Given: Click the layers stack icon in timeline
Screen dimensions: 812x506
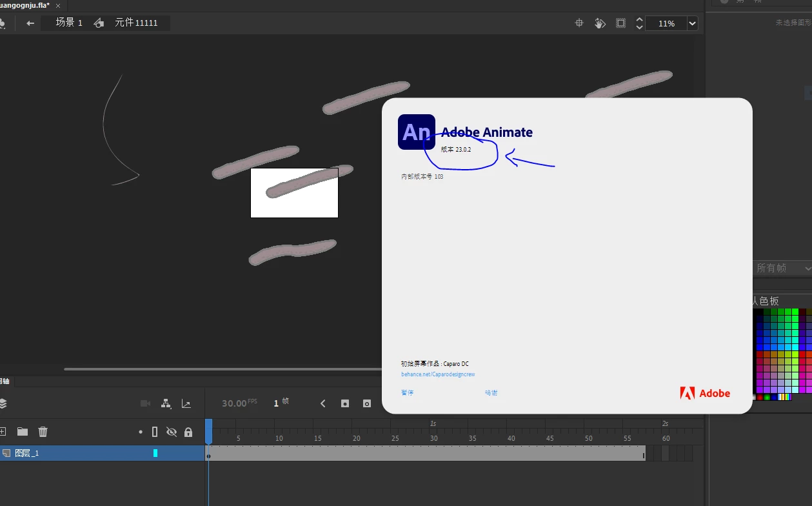Looking at the screenshot, I should coord(3,403).
